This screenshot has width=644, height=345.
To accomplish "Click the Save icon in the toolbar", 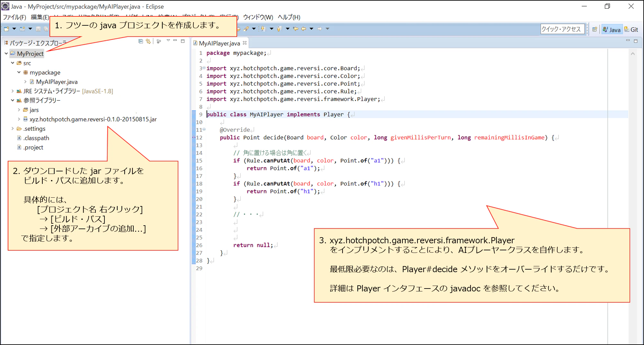I will [x=38, y=29].
